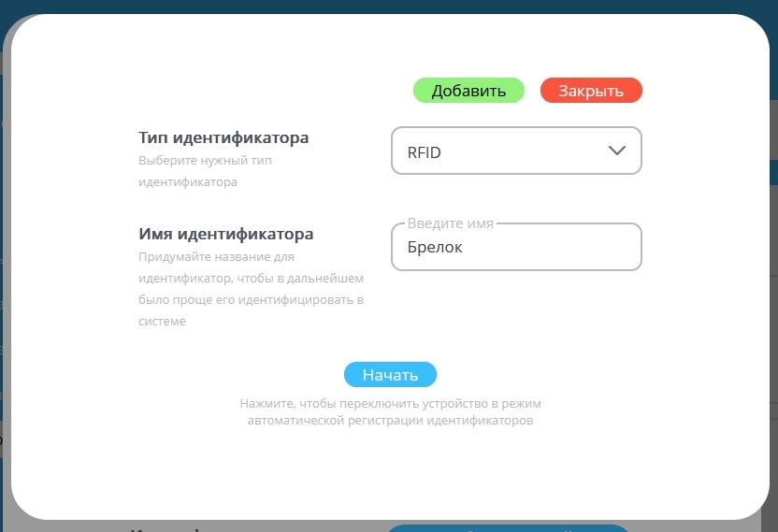This screenshot has height=532, width=778.
Task: Click the cut-off label text below the dialog
Action: click(x=168, y=528)
